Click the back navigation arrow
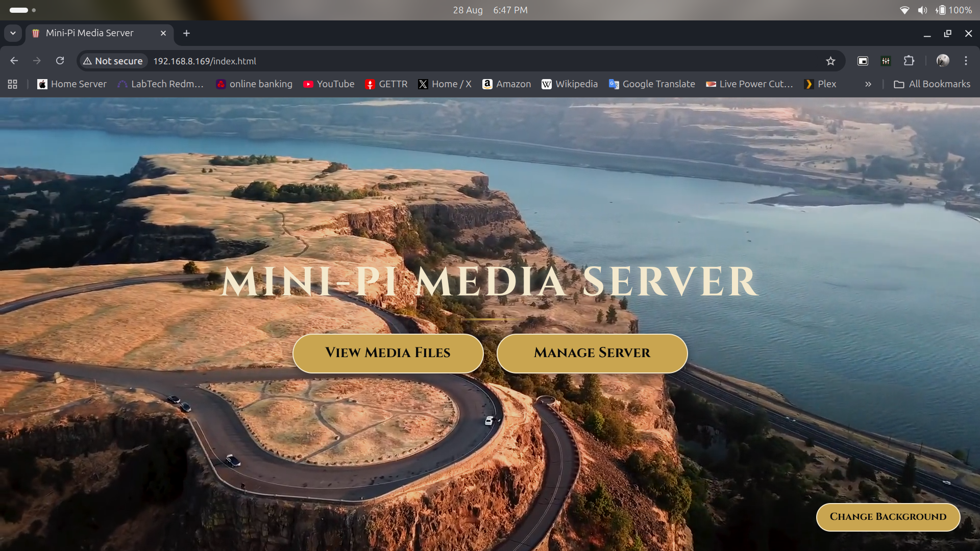This screenshot has width=980, height=551. [14, 61]
